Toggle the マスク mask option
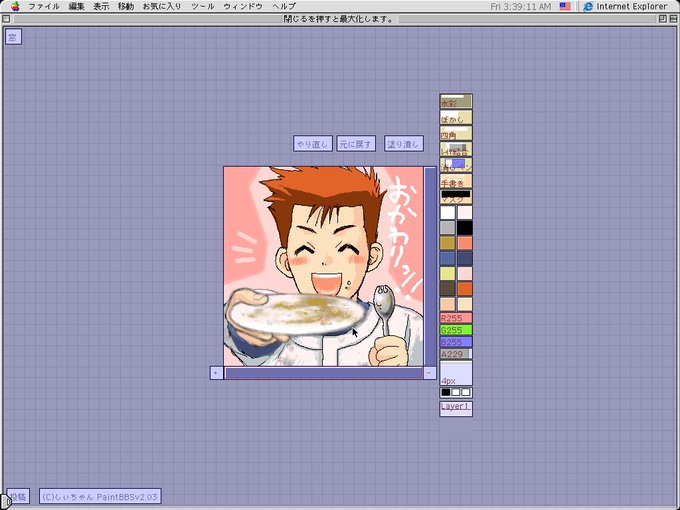This screenshot has width=680, height=510. pyautogui.click(x=456, y=196)
